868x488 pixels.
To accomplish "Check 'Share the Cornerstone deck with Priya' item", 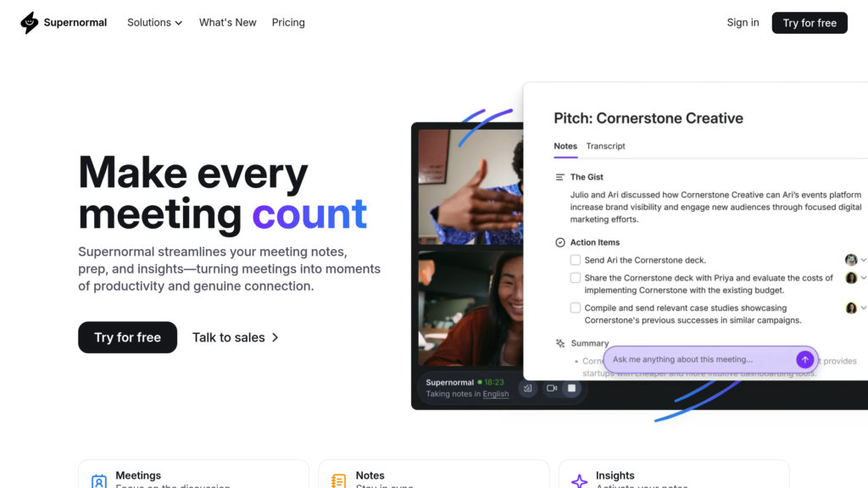I will point(576,278).
